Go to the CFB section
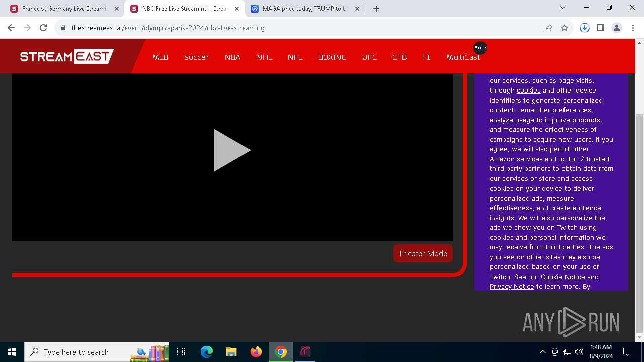This screenshot has width=644, height=362. (399, 57)
